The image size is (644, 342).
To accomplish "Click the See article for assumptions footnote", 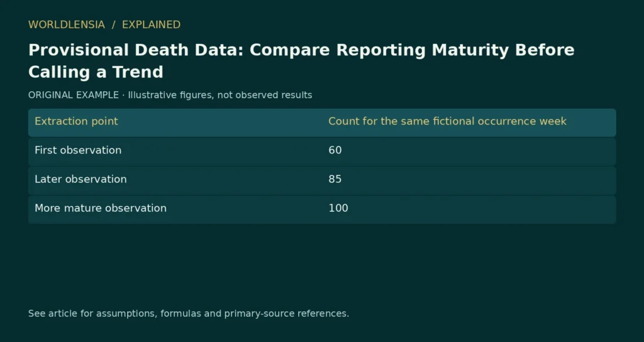I will [189, 314].
